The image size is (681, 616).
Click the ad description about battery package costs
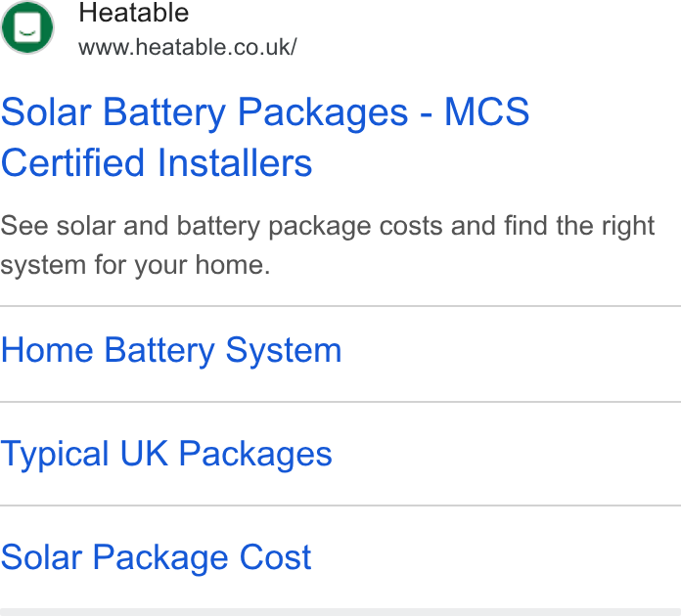328,245
